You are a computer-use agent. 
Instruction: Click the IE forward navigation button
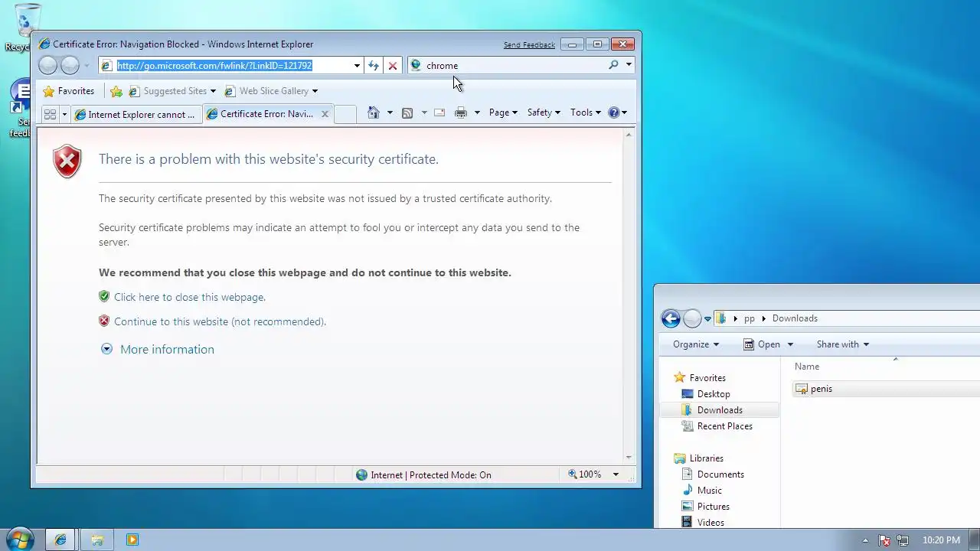[70, 66]
